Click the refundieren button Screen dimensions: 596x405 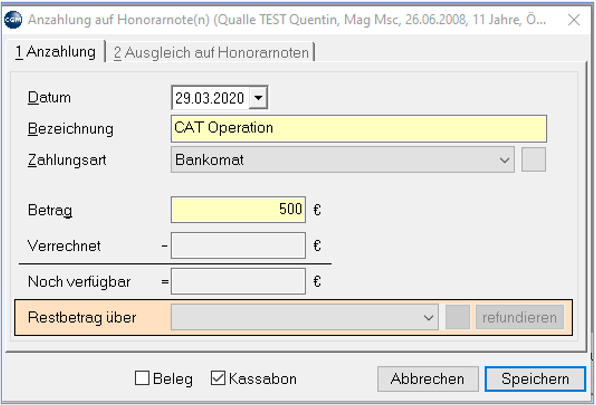pyautogui.click(x=520, y=317)
